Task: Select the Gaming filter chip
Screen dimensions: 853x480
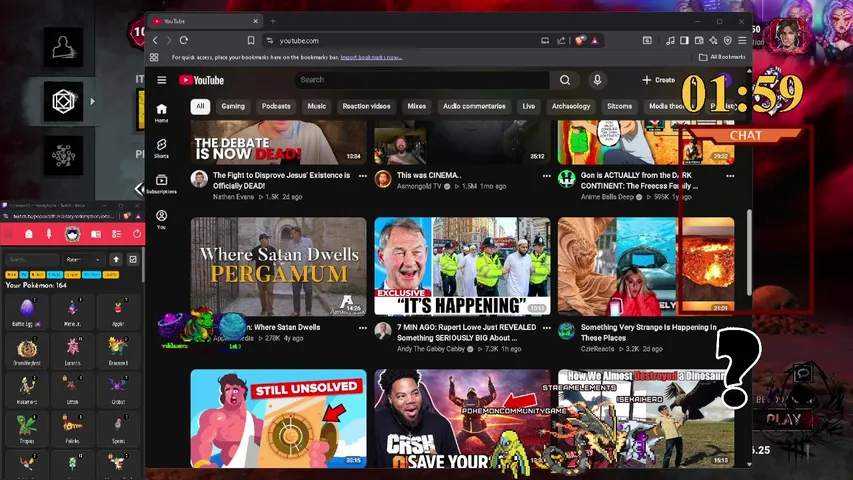Action: click(x=233, y=106)
